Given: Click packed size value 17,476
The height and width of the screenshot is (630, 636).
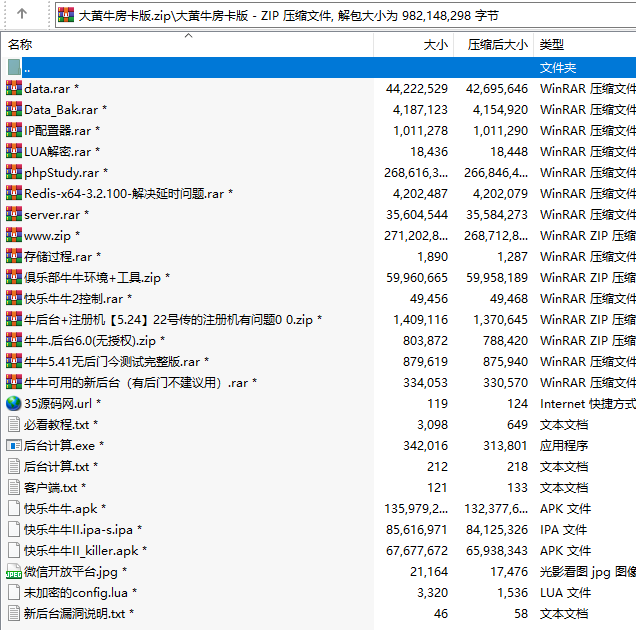Looking at the screenshot, I should pyautogui.click(x=509, y=572).
